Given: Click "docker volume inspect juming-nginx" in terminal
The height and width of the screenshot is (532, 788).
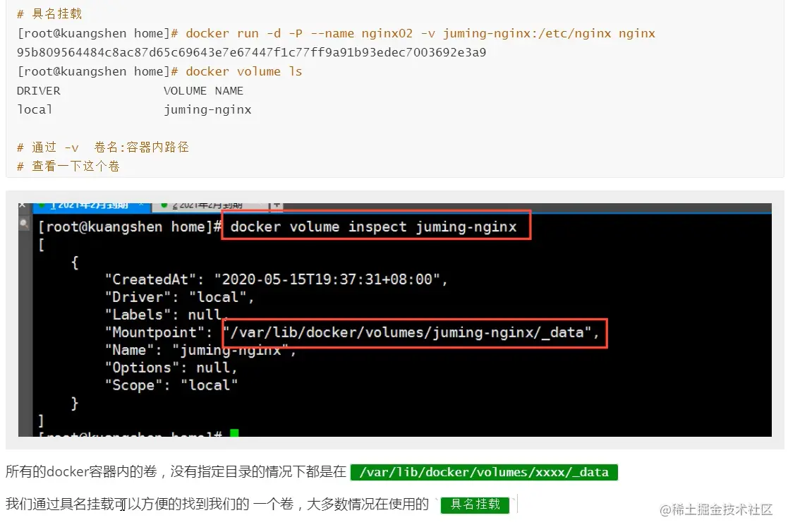Looking at the screenshot, I should 373,226.
